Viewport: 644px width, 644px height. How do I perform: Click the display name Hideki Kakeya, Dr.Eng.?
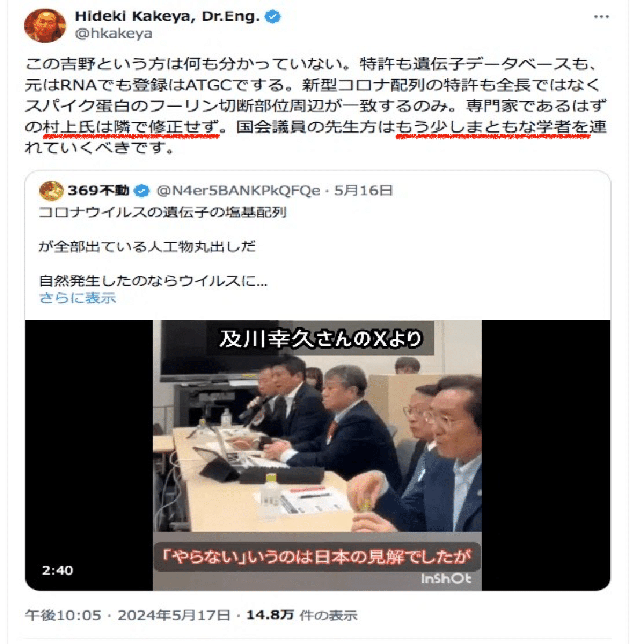[x=167, y=16]
